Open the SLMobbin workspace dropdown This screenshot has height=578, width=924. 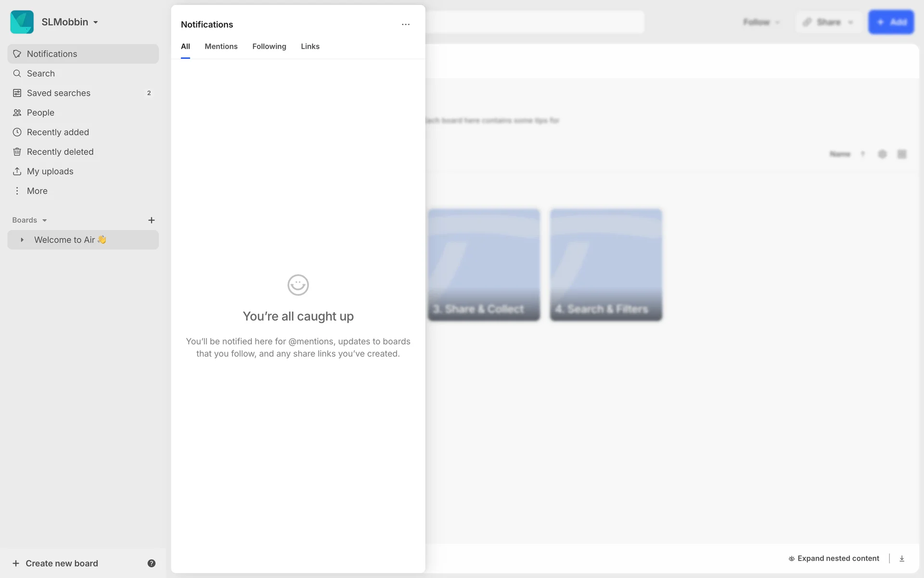[x=69, y=22]
